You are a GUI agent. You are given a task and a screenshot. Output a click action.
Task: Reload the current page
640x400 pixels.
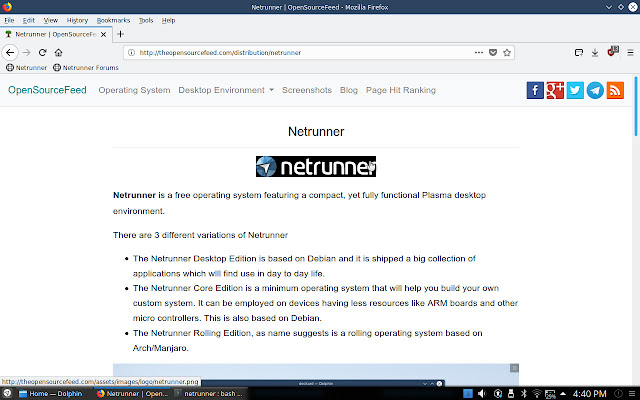tap(42, 52)
